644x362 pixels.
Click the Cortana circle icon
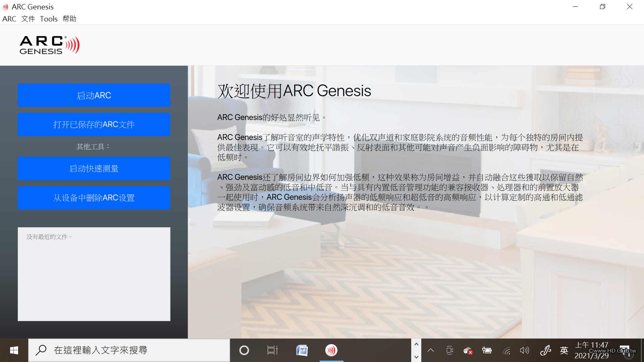click(x=244, y=350)
